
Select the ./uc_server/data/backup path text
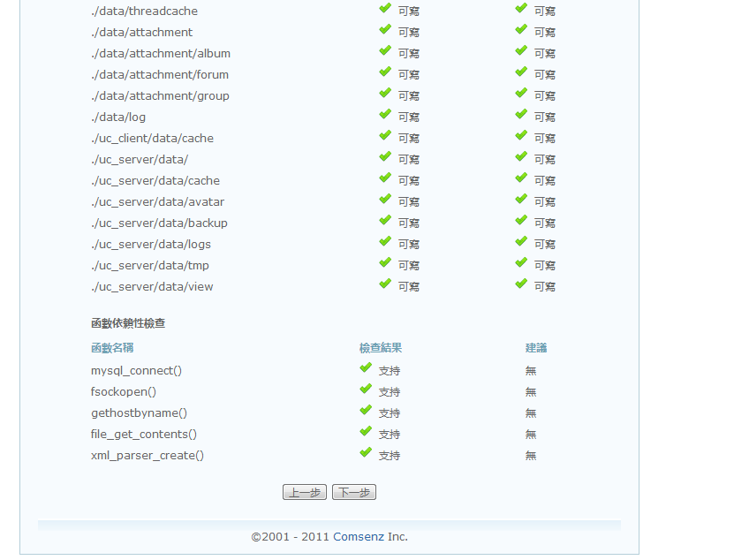tap(159, 223)
